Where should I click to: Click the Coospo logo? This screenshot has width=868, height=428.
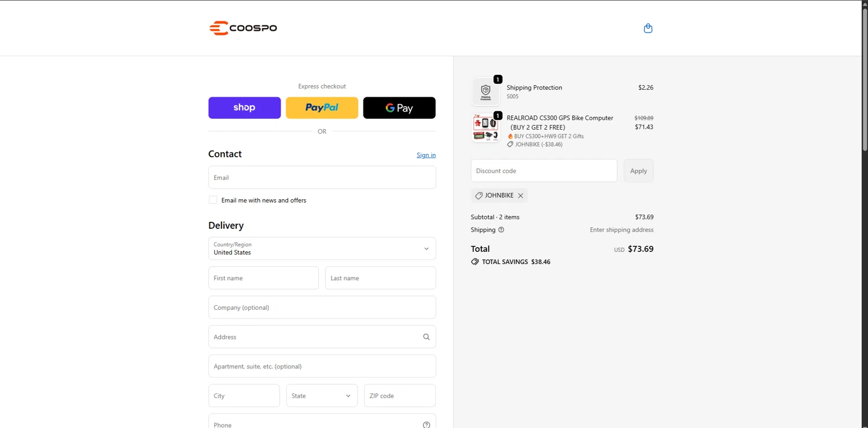pyautogui.click(x=243, y=28)
